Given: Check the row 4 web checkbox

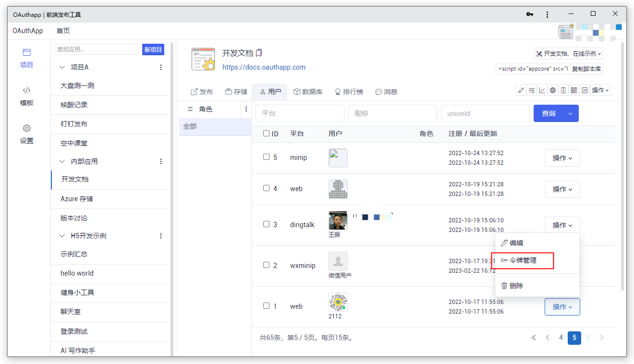Looking at the screenshot, I should 267,188.
